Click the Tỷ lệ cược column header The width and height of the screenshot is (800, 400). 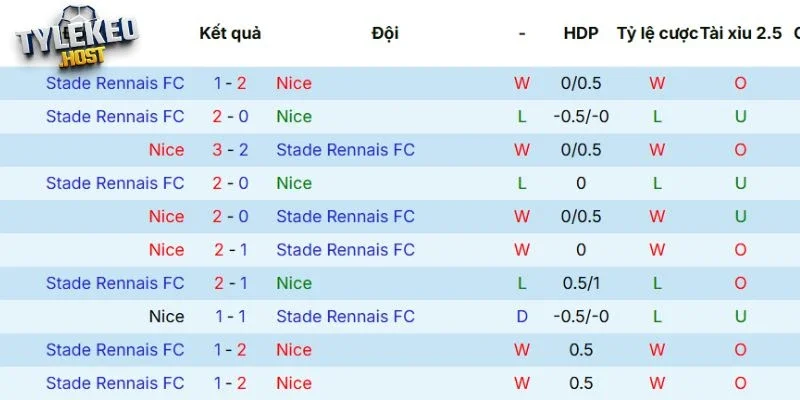tap(657, 33)
